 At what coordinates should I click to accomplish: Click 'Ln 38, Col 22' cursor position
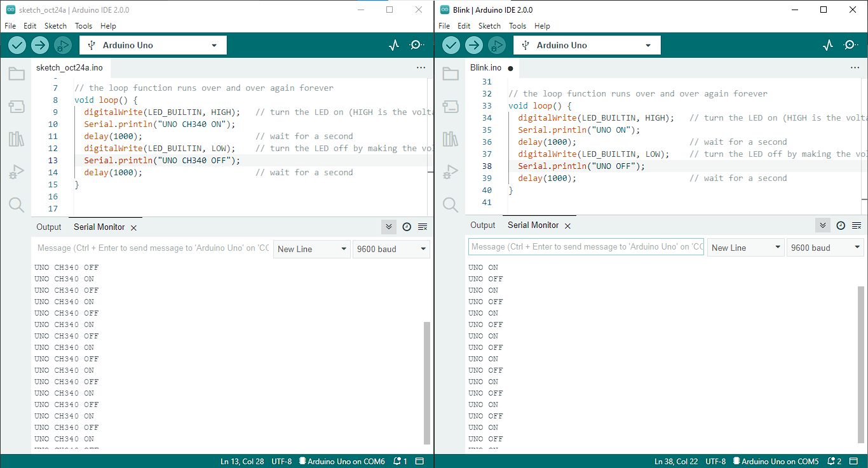[x=676, y=462]
